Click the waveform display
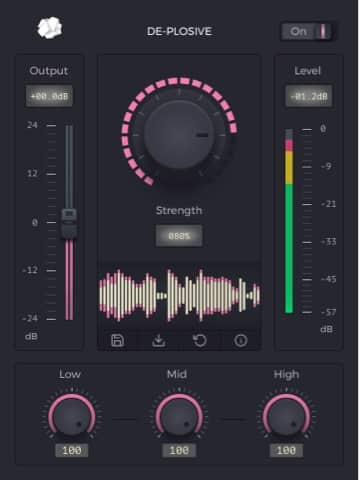Image resolution: width=360 pixels, height=480 pixels. pos(179,295)
